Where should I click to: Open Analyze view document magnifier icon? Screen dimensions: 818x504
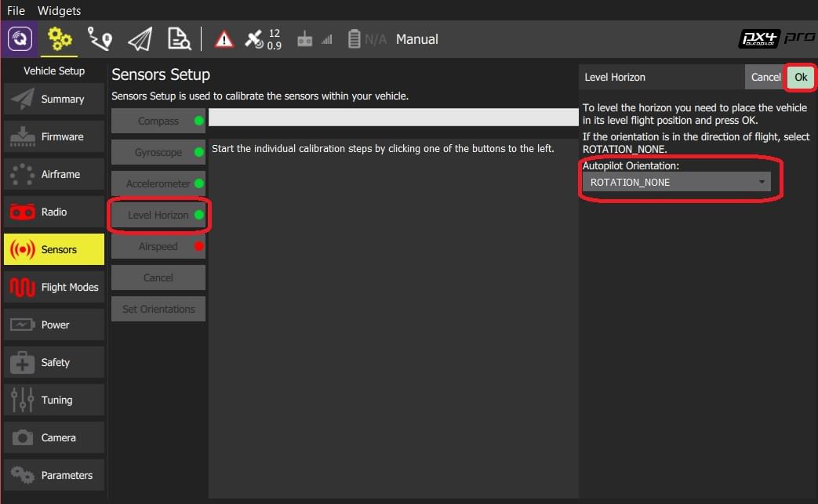[x=180, y=39]
